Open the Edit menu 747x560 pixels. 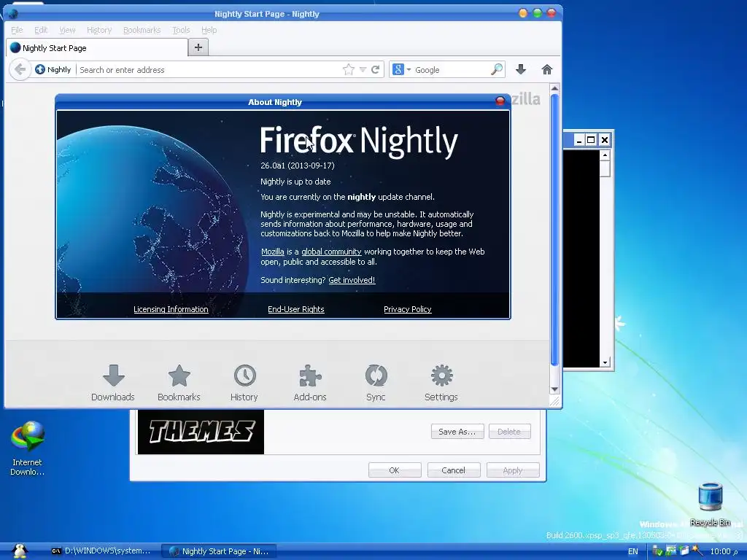41,30
